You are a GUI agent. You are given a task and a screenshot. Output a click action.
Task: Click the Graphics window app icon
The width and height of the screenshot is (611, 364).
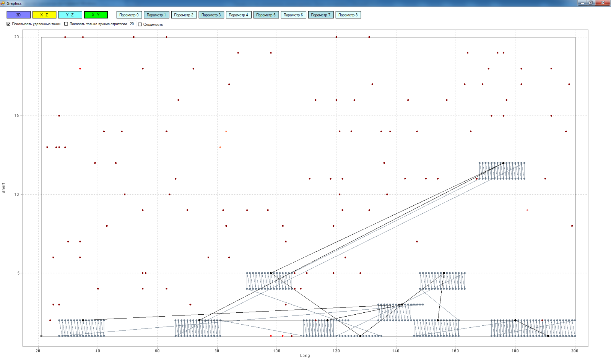click(x=3, y=3)
